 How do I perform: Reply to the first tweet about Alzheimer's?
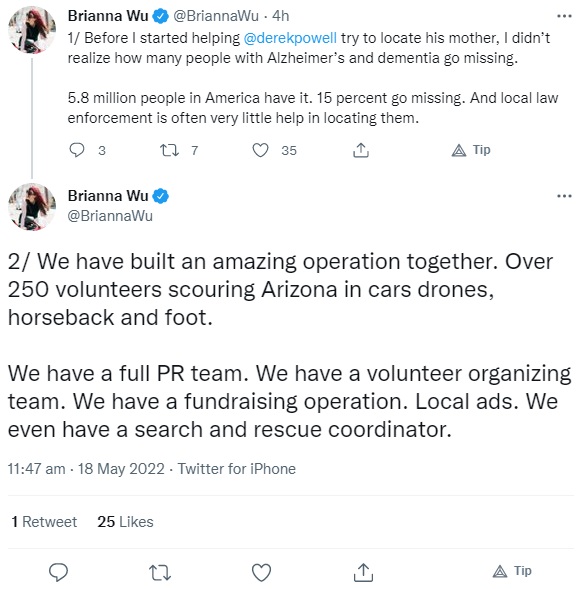[x=77, y=150]
